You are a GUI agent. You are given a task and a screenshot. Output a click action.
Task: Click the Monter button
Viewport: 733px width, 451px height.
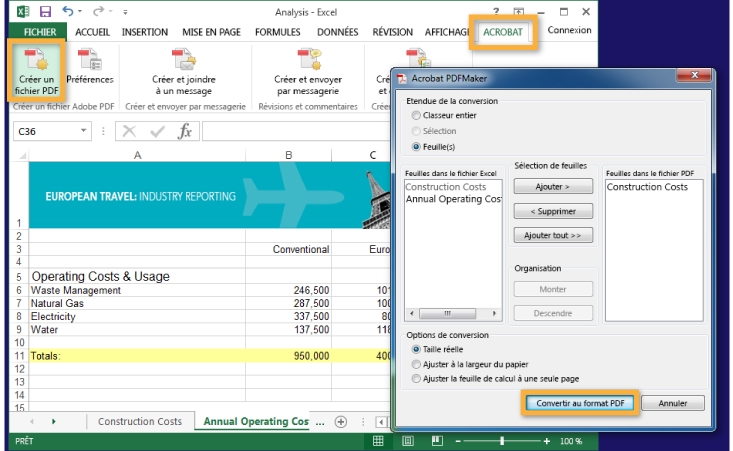553,289
